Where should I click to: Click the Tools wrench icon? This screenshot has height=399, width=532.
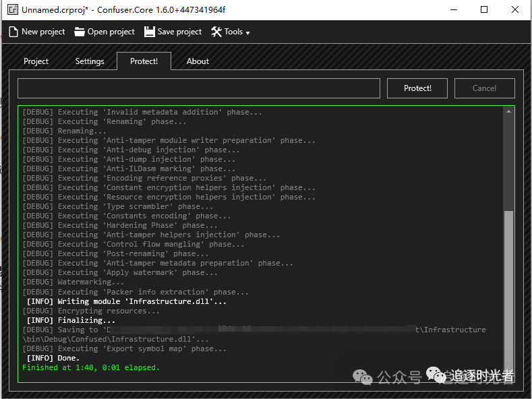tap(216, 32)
